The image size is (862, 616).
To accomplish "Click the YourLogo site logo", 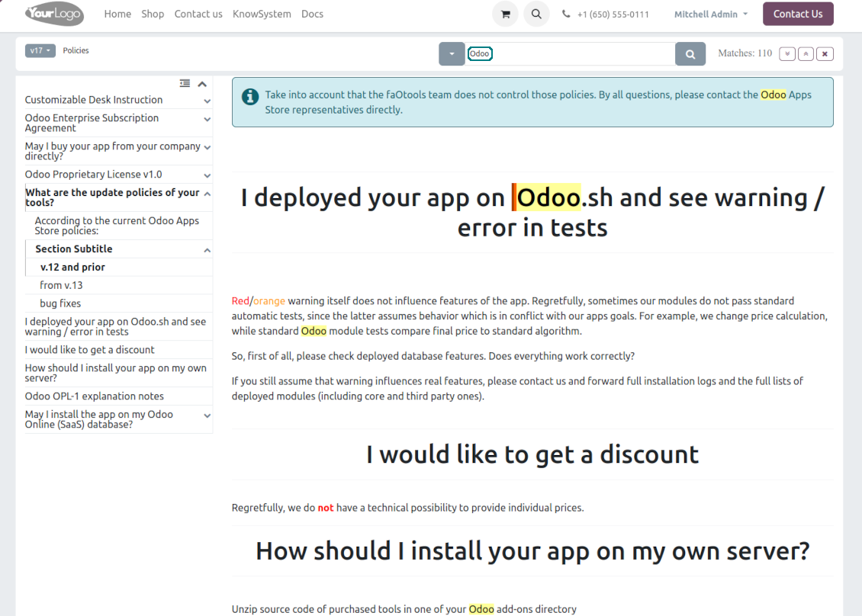I will 54,14.
